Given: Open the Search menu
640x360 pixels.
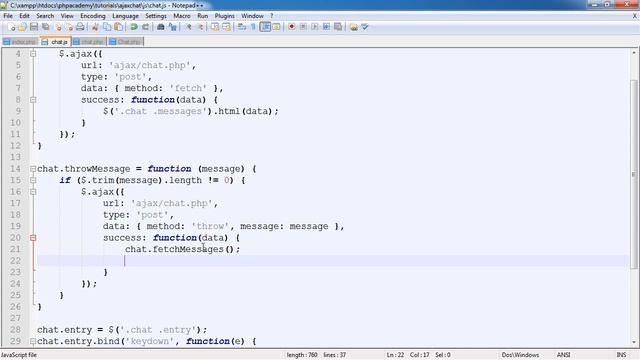Looking at the screenshot, I should (45, 16).
